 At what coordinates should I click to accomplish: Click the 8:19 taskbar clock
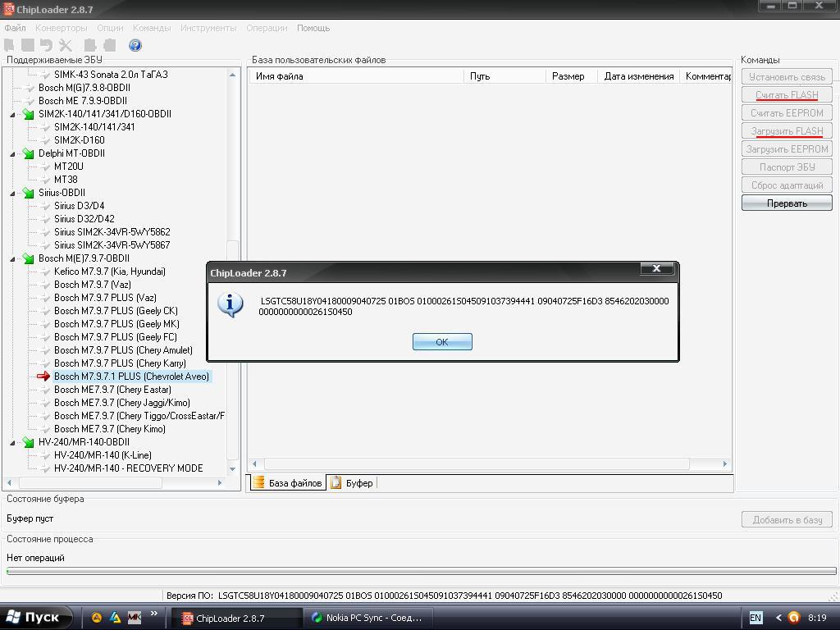pos(817,618)
